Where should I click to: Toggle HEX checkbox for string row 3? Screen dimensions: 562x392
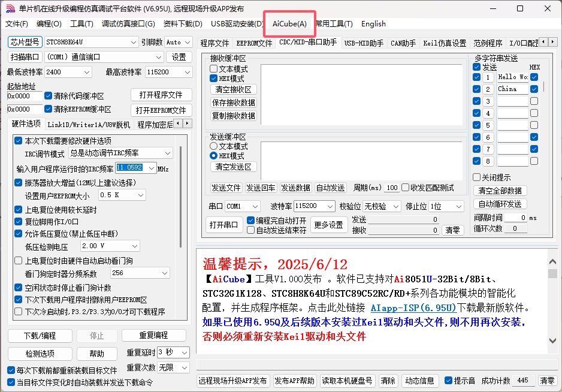pos(534,101)
